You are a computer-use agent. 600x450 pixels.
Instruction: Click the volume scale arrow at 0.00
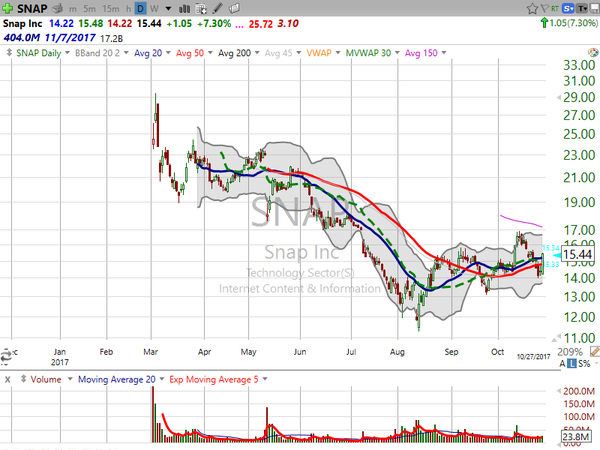559,444
